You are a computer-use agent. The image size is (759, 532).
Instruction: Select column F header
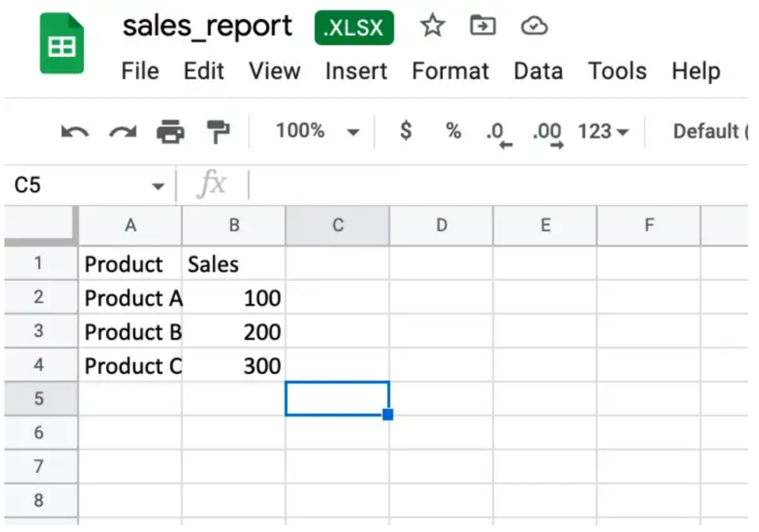tap(649, 225)
